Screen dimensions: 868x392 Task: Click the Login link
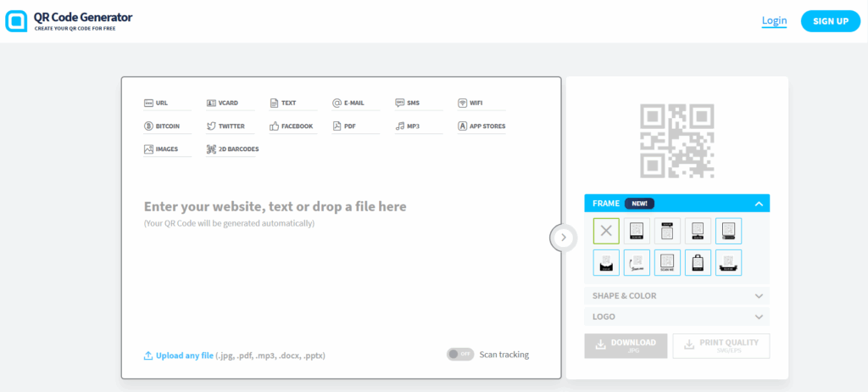coord(774,21)
